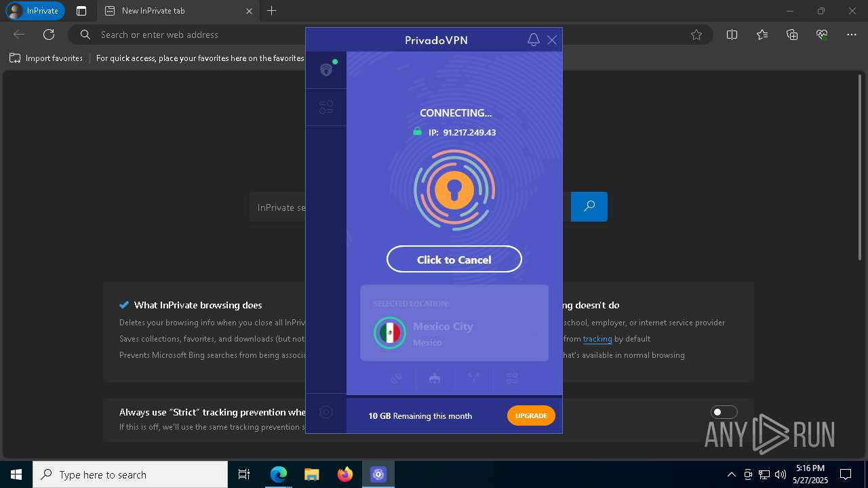Open the preferences sliders tab in PrivadoVPN sidebar

click(326, 107)
